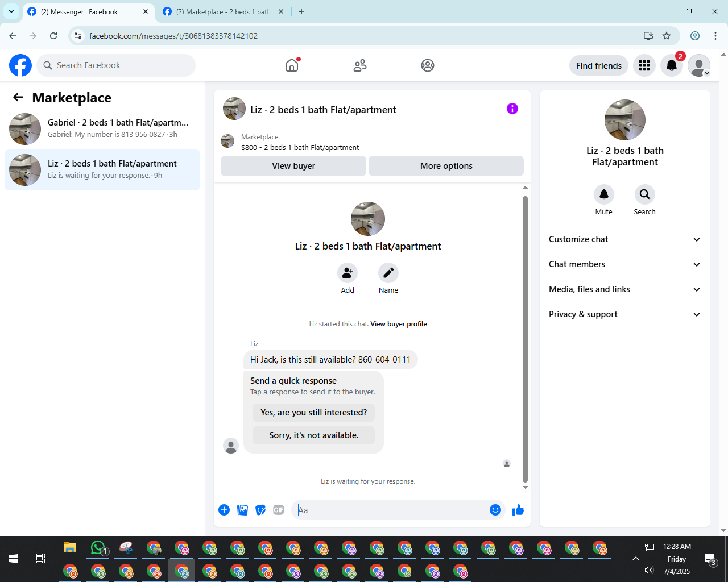Open Windows Start menu
Viewport: 728px width, 582px height.
(x=14, y=559)
